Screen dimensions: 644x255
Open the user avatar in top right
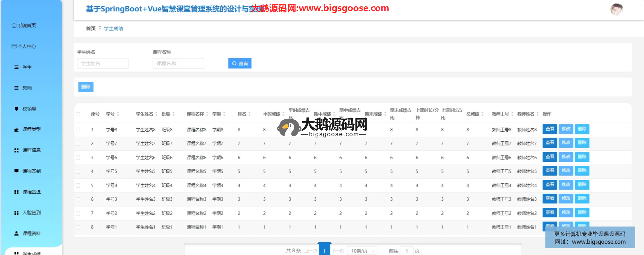click(616, 9)
